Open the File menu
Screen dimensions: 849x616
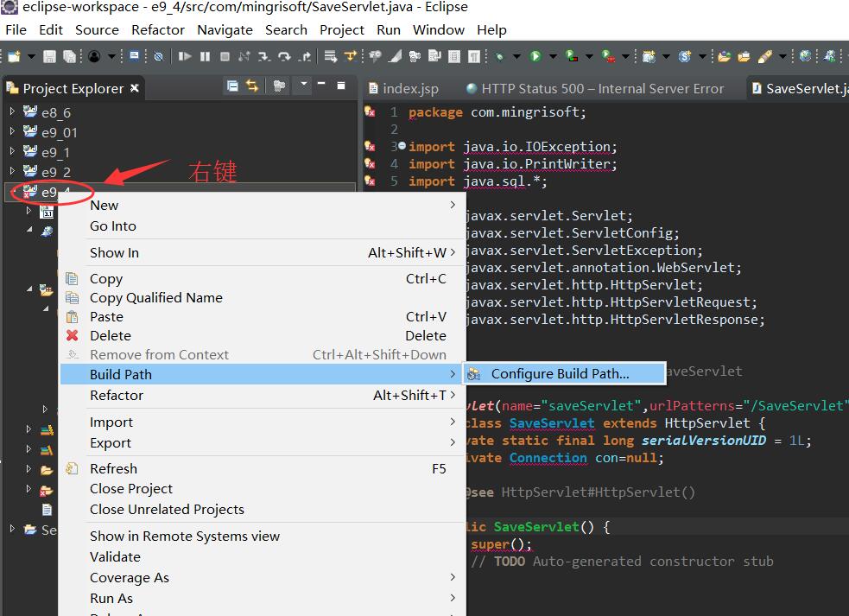16,29
